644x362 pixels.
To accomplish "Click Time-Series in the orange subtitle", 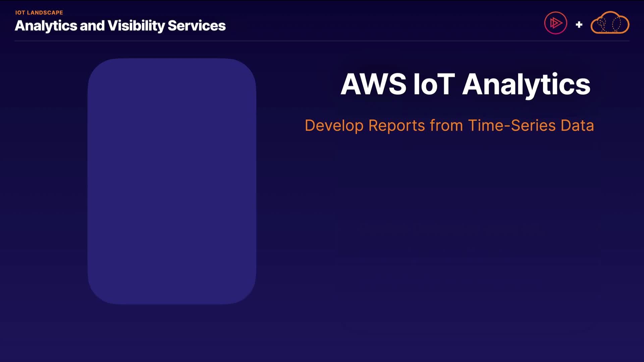I will pyautogui.click(x=512, y=126).
